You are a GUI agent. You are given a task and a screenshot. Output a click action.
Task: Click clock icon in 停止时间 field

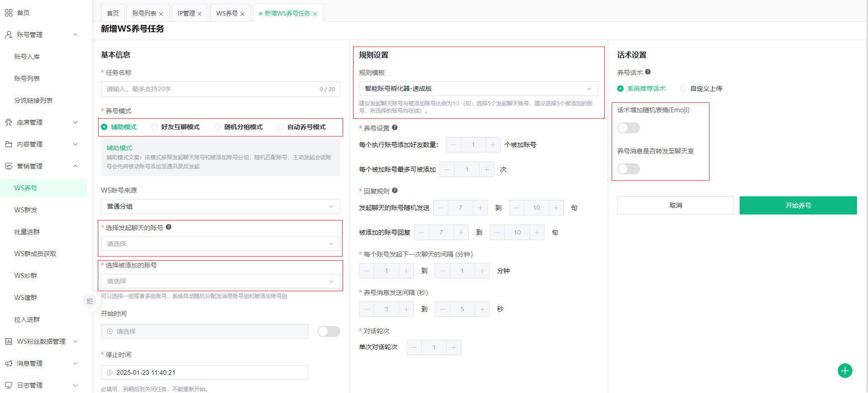pos(110,372)
